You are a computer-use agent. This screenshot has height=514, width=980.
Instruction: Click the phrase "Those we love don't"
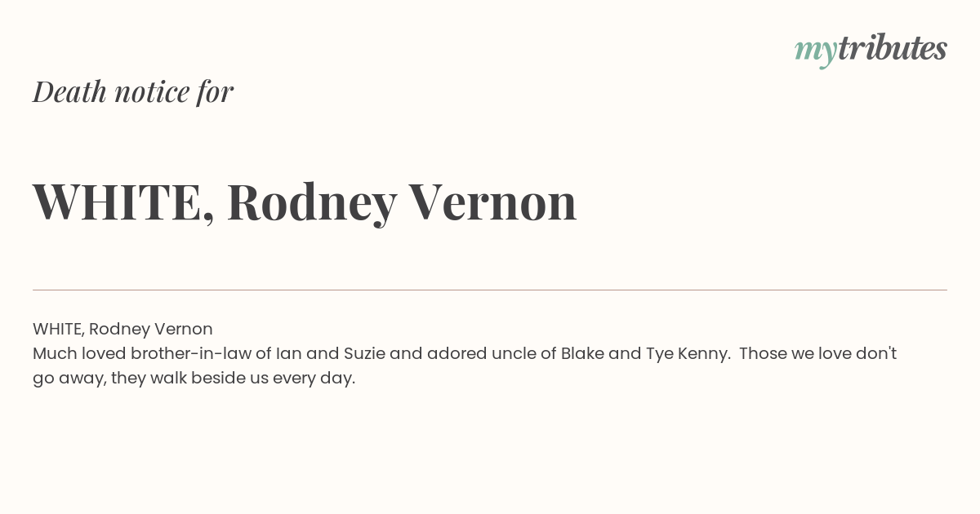(x=818, y=353)
